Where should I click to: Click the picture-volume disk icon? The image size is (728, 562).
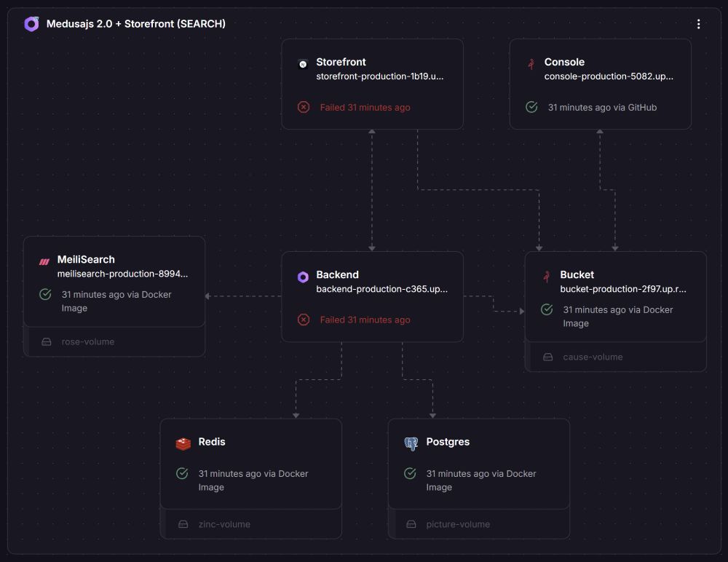pos(411,524)
